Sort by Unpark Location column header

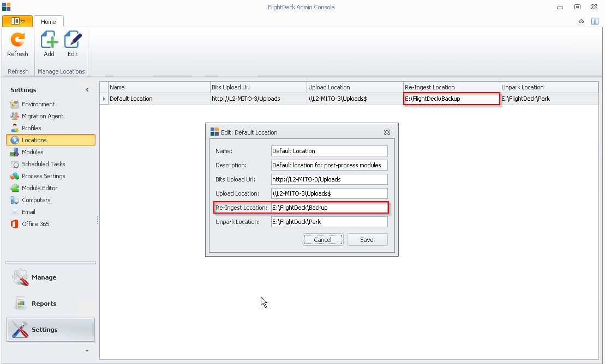[549, 87]
